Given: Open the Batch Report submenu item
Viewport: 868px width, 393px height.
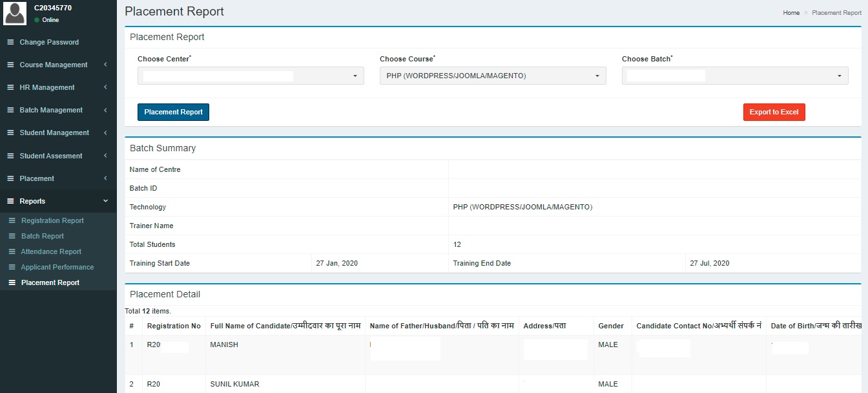Looking at the screenshot, I should coord(43,236).
